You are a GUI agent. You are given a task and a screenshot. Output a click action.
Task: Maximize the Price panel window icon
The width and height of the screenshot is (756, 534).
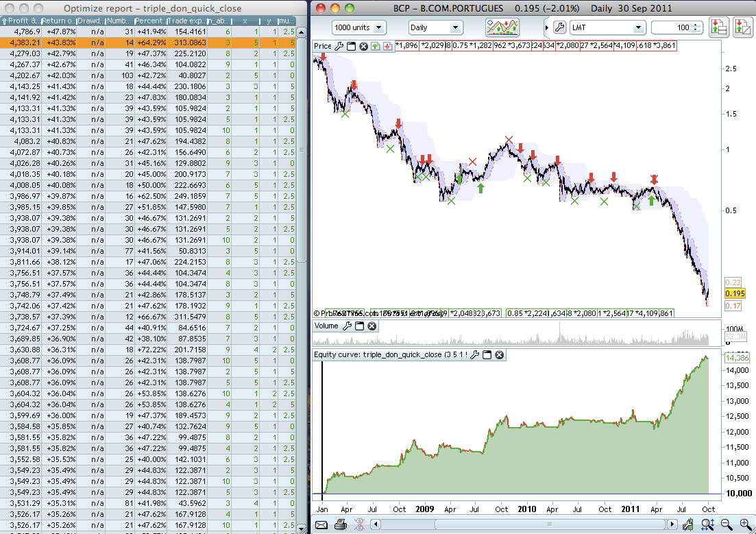pos(352,47)
